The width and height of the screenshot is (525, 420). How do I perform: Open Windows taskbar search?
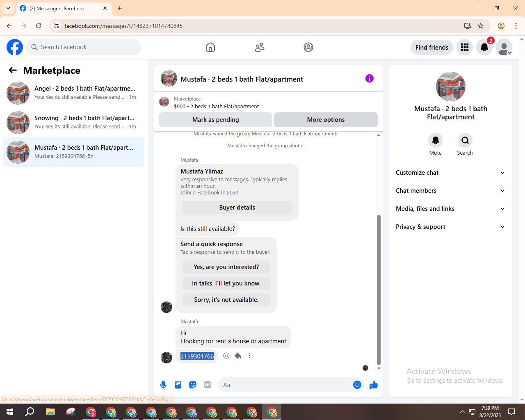(x=30, y=412)
